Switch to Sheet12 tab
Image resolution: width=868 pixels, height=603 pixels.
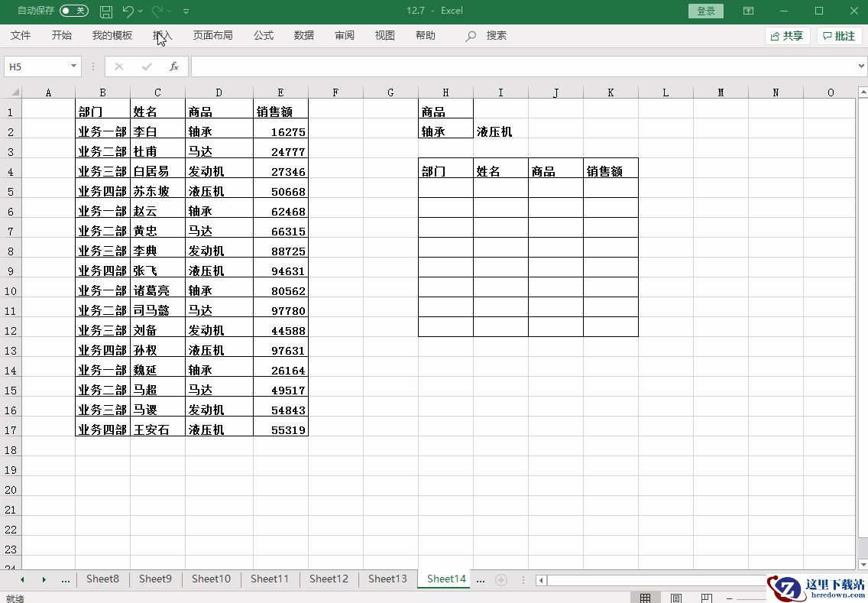329,579
